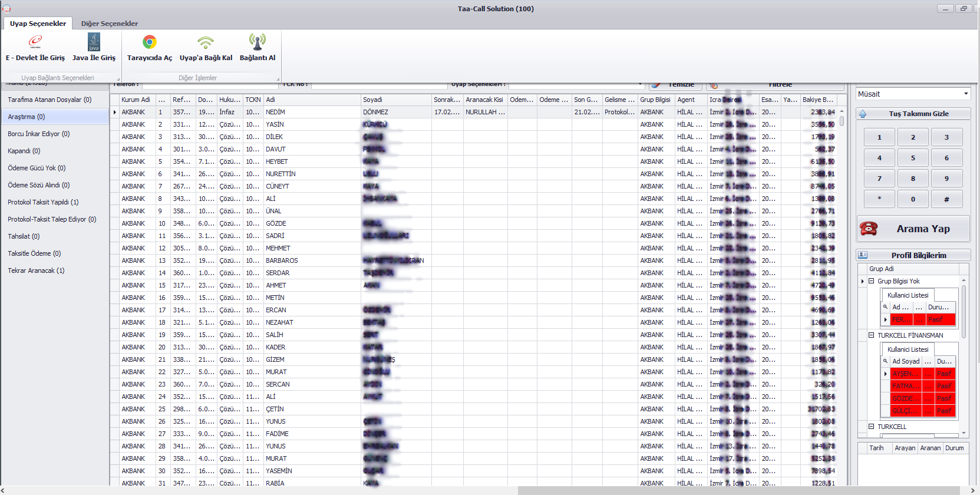
Task: Collapse the TURKCELL FİNANSMAN group
Action: click(x=871, y=335)
